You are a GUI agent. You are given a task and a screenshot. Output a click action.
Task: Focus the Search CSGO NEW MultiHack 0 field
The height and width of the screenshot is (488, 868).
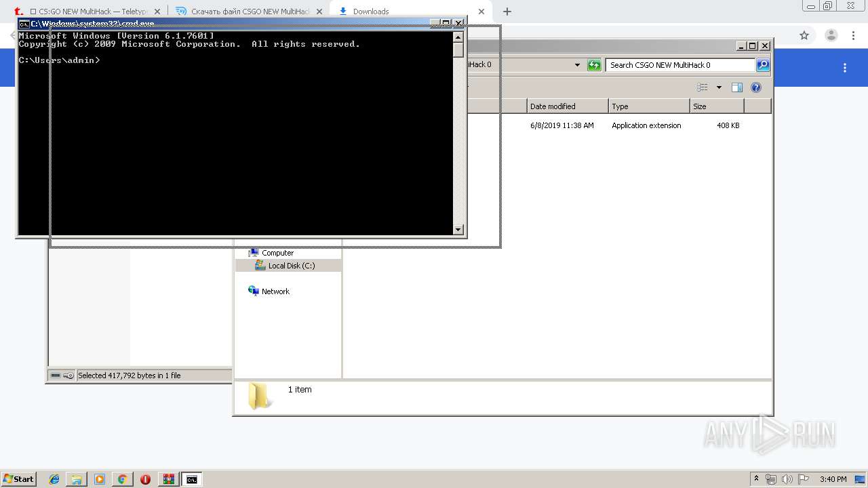click(680, 65)
